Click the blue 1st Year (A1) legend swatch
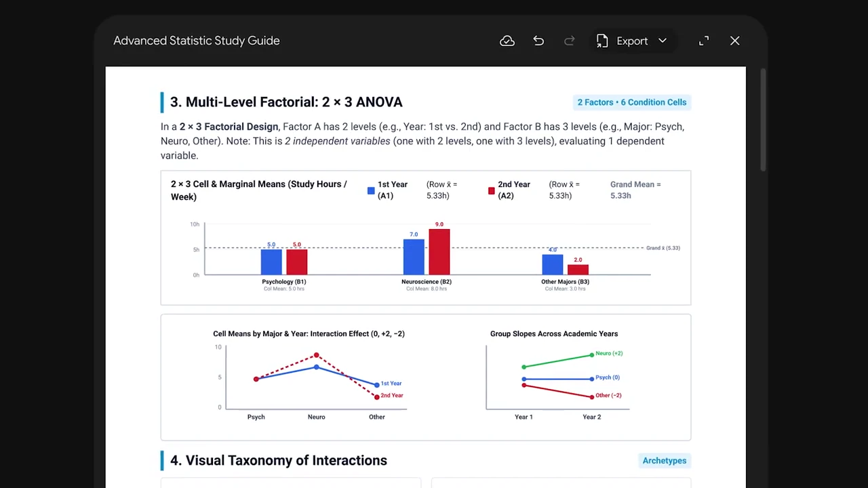 (x=371, y=190)
